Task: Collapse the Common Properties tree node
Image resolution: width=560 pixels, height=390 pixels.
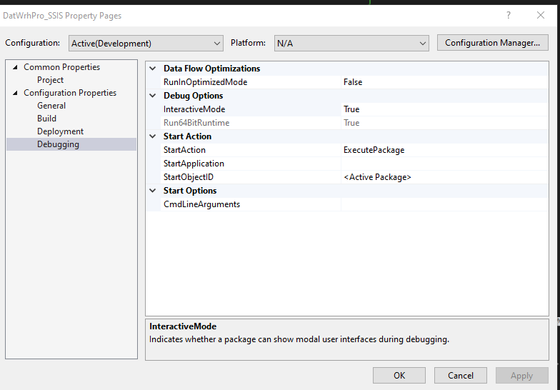Action: click(x=15, y=67)
